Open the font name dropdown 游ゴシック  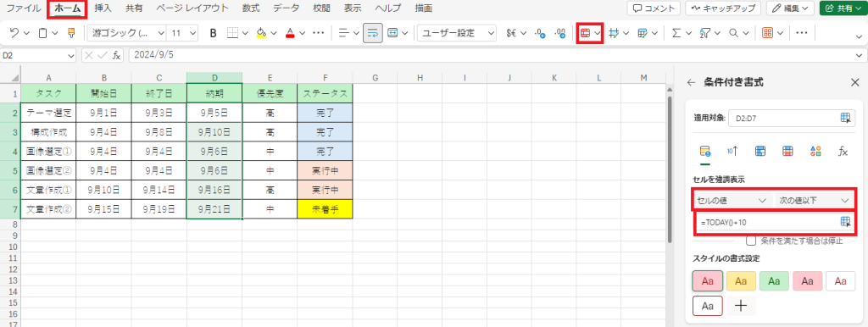(x=160, y=33)
